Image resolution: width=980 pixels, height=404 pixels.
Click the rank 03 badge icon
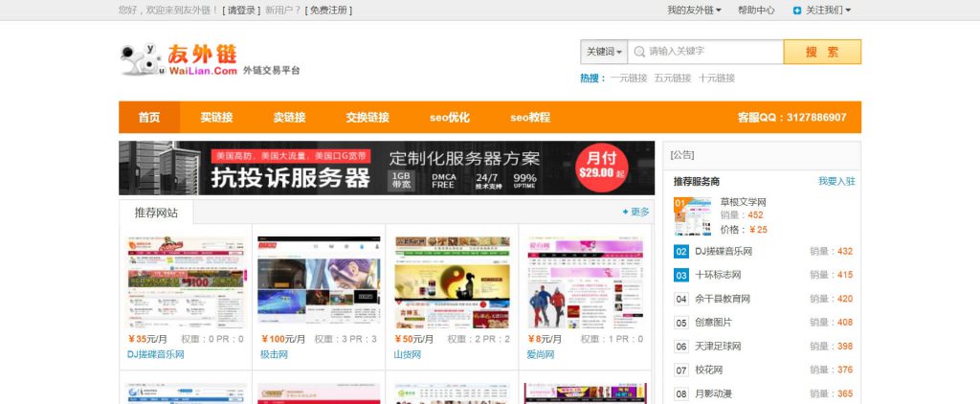click(681, 276)
